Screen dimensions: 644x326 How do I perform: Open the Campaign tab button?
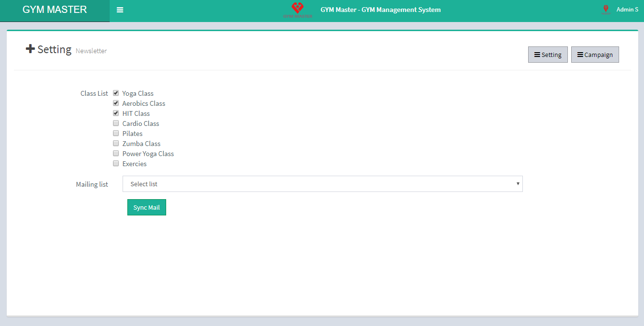[x=595, y=55]
